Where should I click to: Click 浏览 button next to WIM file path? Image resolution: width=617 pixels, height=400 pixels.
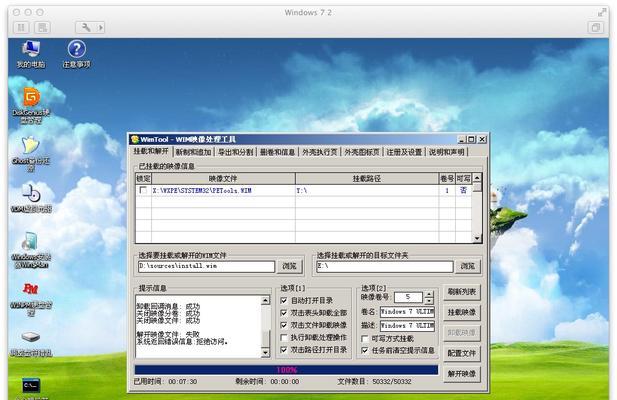pos(289,266)
